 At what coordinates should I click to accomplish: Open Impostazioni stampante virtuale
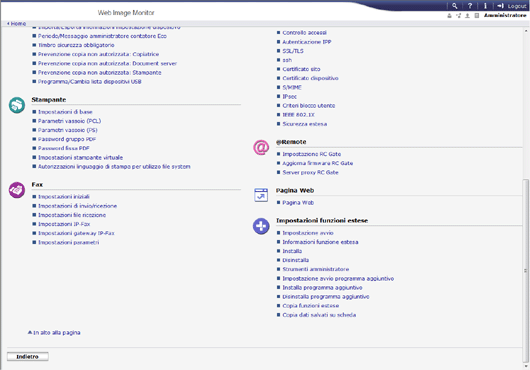80,157
